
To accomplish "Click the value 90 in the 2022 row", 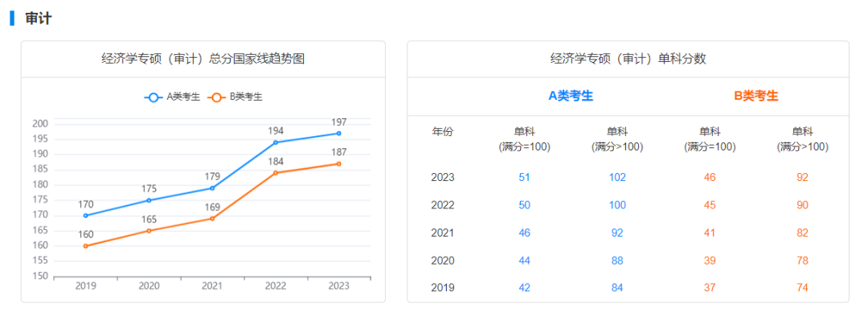I will [x=803, y=205].
